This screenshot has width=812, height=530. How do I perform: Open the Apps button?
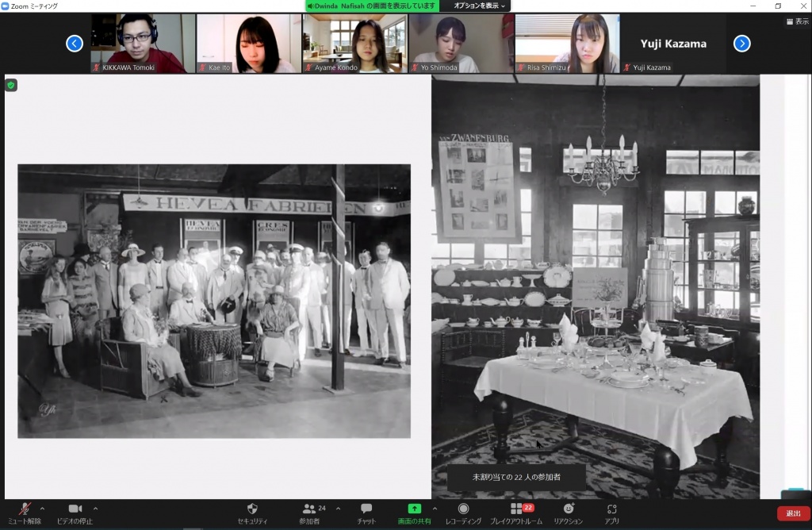pyautogui.click(x=611, y=513)
